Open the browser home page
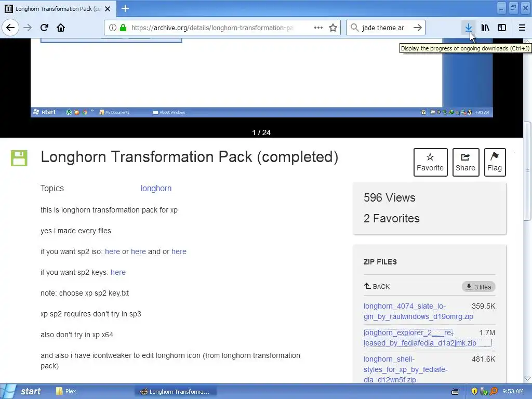532x399 pixels. [x=61, y=28]
